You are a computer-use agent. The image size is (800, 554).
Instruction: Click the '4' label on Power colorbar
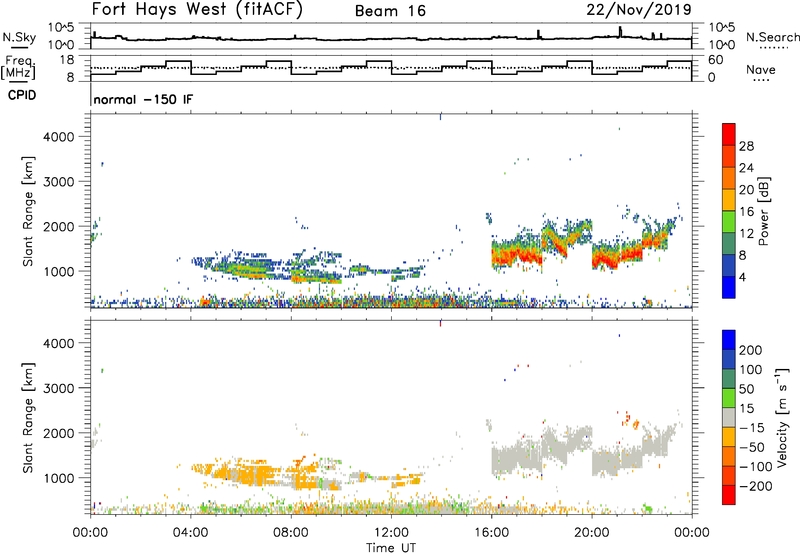pyautogui.click(x=742, y=278)
